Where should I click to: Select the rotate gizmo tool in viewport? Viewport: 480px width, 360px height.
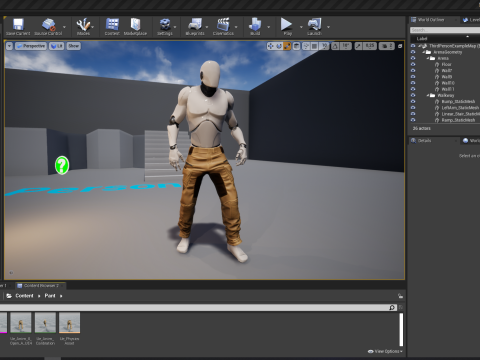[x=279, y=46]
